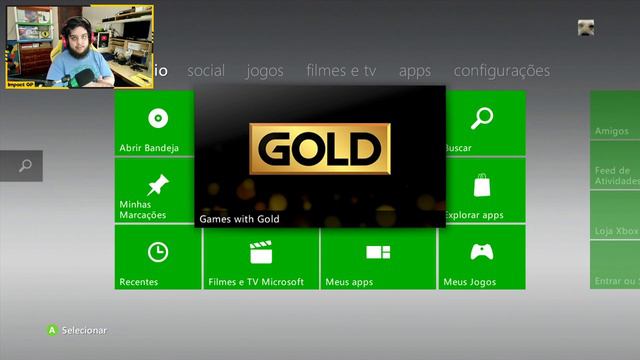Select the Games with Gold banner
Viewport: 640px width, 360px height.
point(320,156)
